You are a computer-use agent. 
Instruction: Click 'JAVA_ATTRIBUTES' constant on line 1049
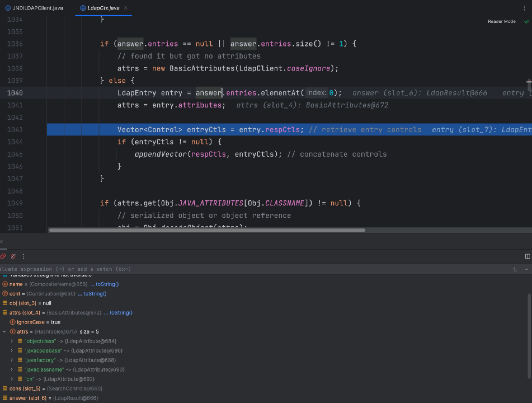pyautogui.click(x=211, y=203)
